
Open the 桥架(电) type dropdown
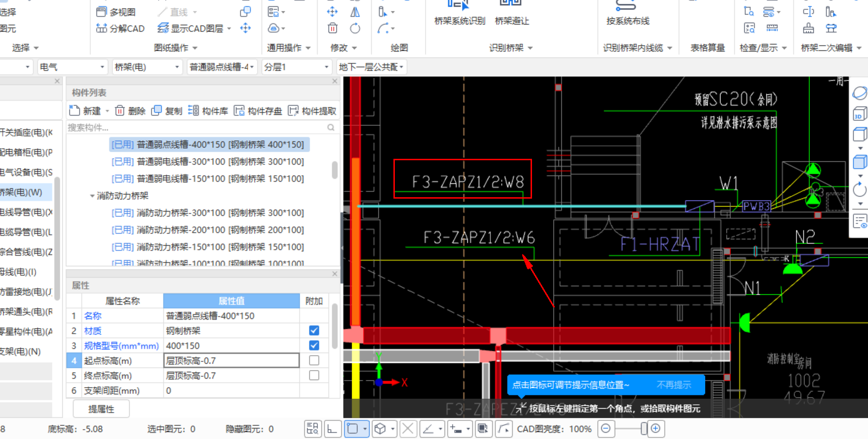[x=147, y=67]
